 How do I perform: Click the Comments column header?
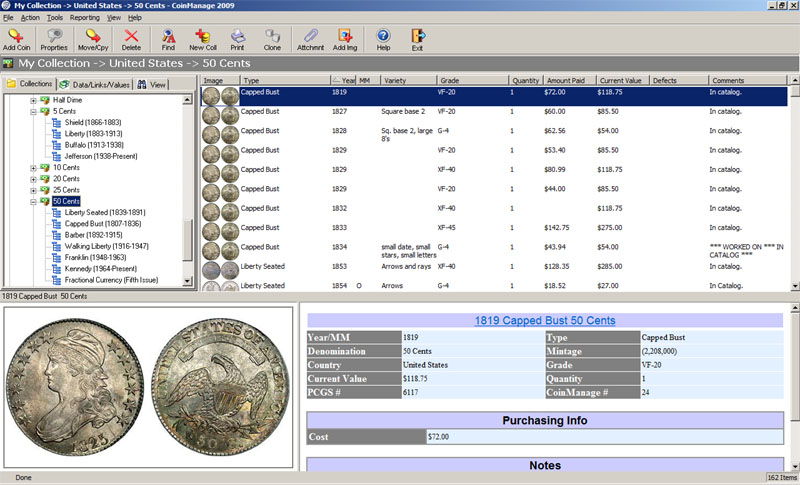pyautogui.click(x=747, y=81)
